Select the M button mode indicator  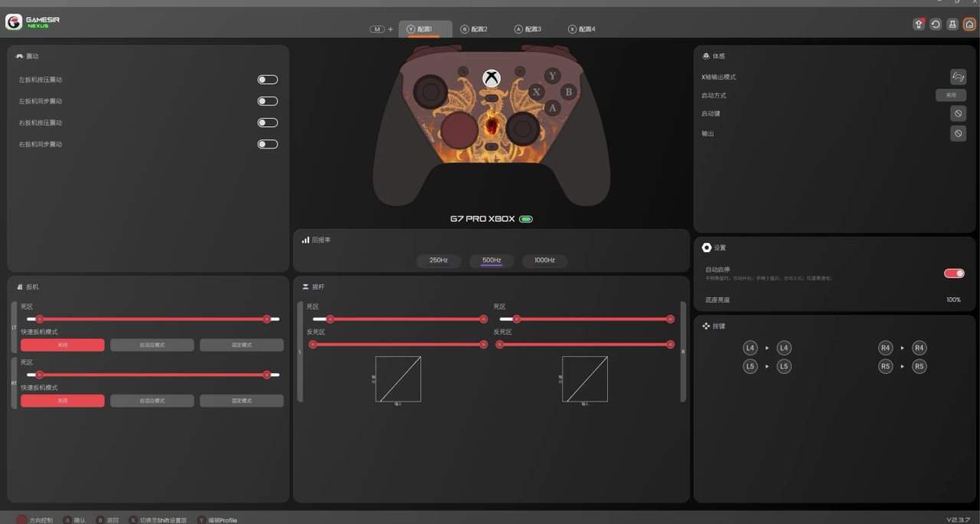click(377, 29)
